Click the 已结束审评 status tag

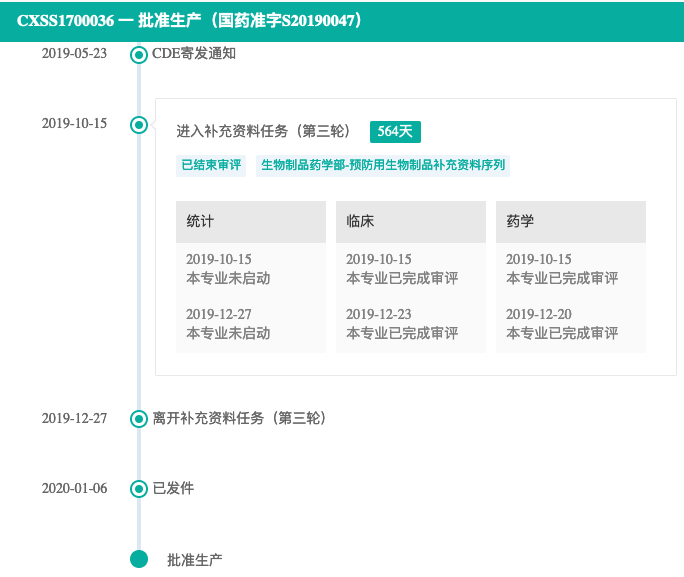(x=211, y=166)
